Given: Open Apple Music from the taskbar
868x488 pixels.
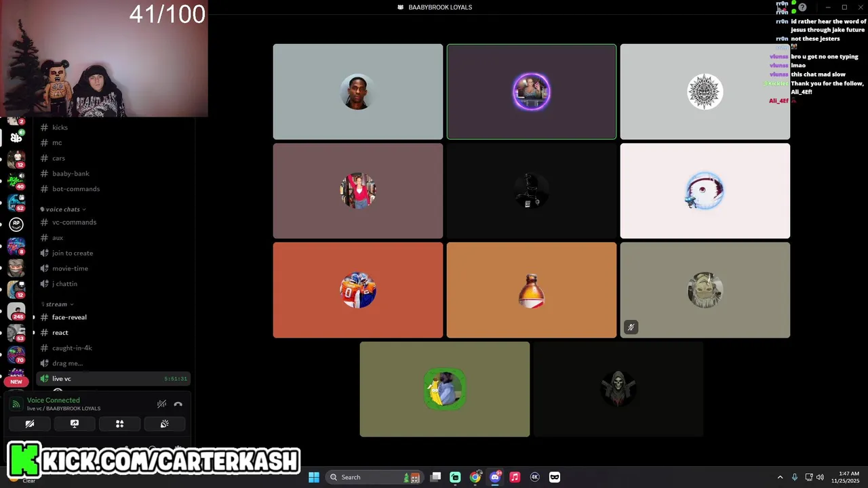Looking at the screenshot, I should 515,477.
